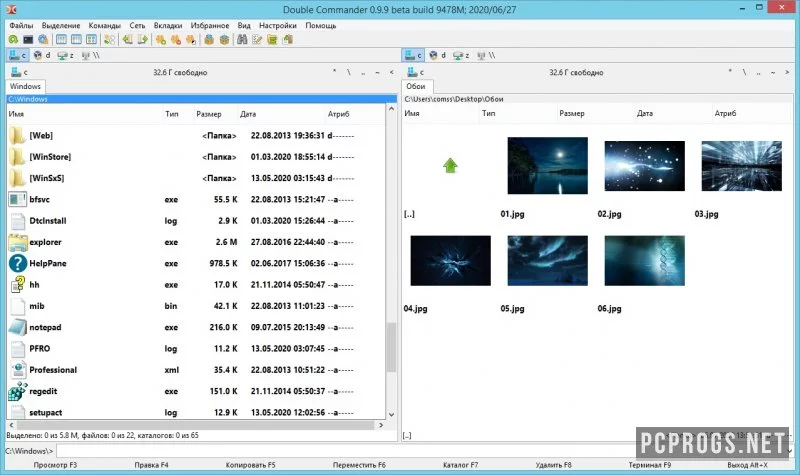Click left panel root directory \ button
Image resolution: width=800 pixels, height=475 pixels.
(x=349, y=72)
